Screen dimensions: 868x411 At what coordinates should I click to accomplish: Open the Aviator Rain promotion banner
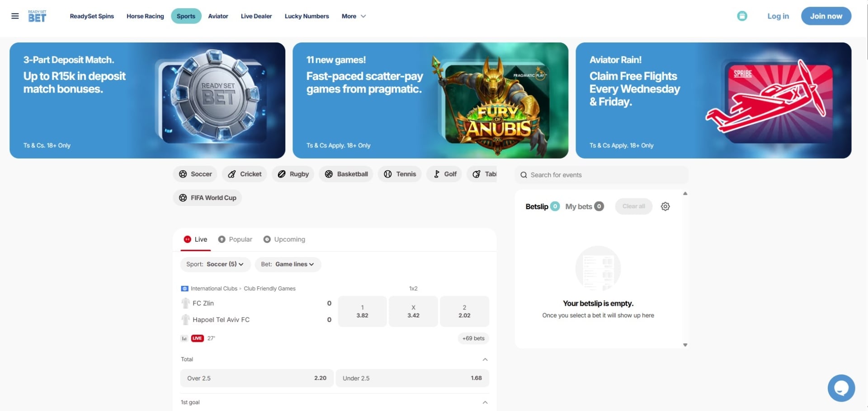pyautogui.click(x=713, y=100)
